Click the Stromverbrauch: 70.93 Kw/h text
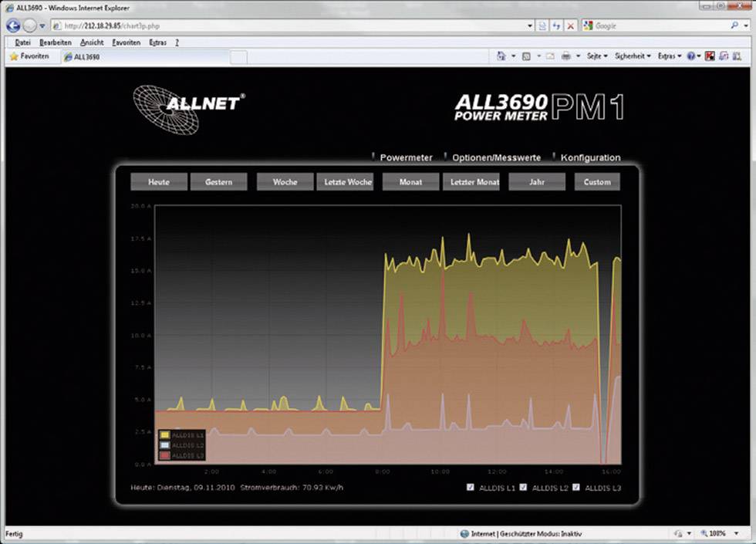The height and width of the screenshot is (544, 756). (292, 488)
